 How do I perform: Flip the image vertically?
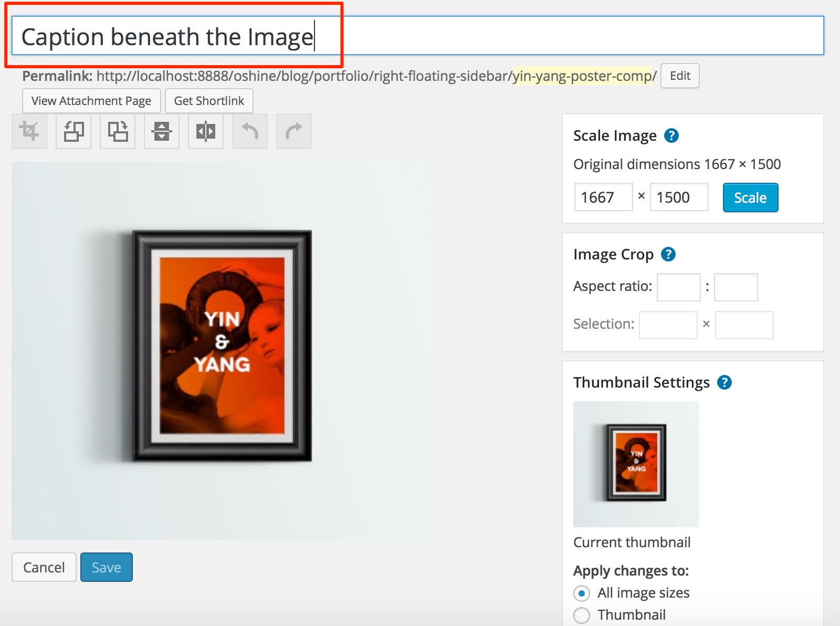pos(162,131)
